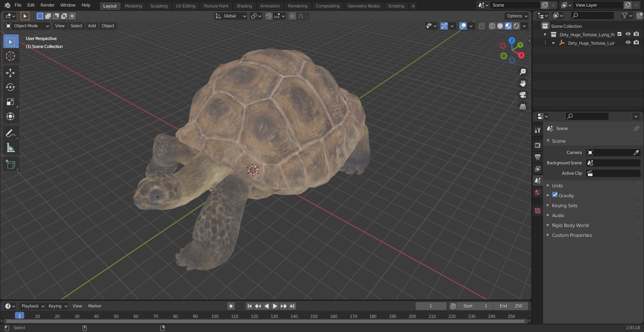Disable rendering of the Dirty_Huge_Tortoise_Lying_Pc collection
The image size is (644, 332).
pos(636,34)
